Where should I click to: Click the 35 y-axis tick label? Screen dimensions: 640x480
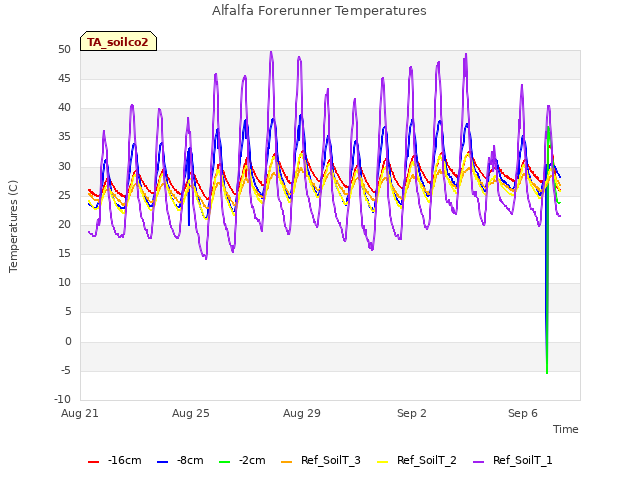(x=64, y=137)
